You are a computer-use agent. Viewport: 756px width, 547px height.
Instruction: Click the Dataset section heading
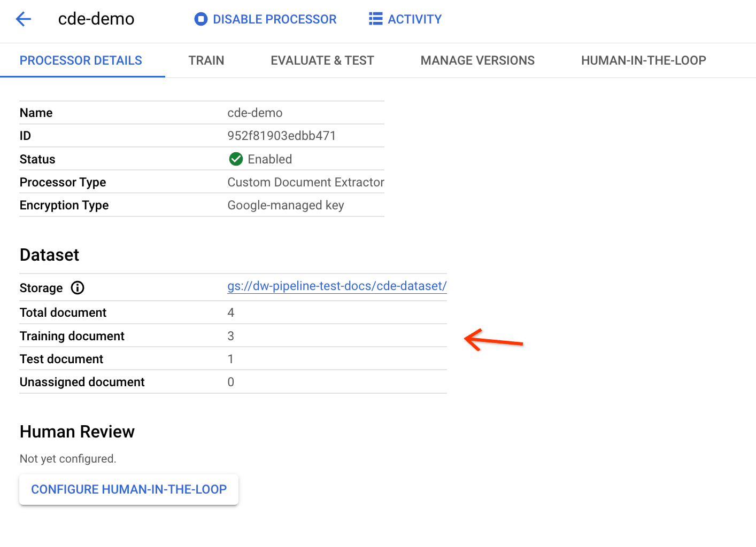click(49, 255)
